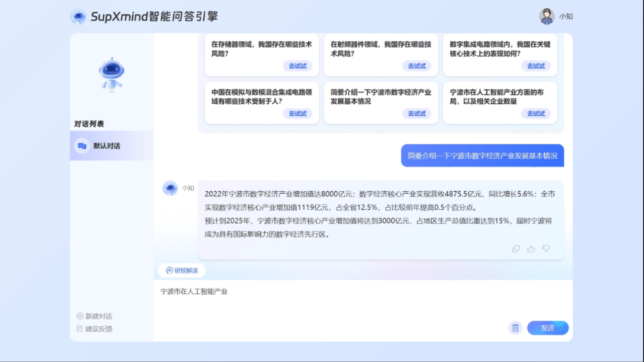Open the 研报解读 report interpretation tool
The image size is (644, 362).
click(x=181, y=270)
